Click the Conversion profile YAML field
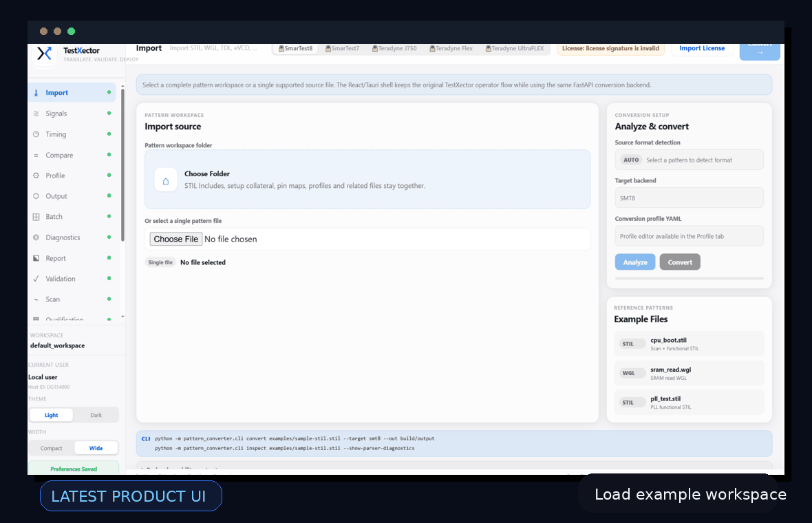This screenshot has height=523, width=812. (x=689, y=236)
